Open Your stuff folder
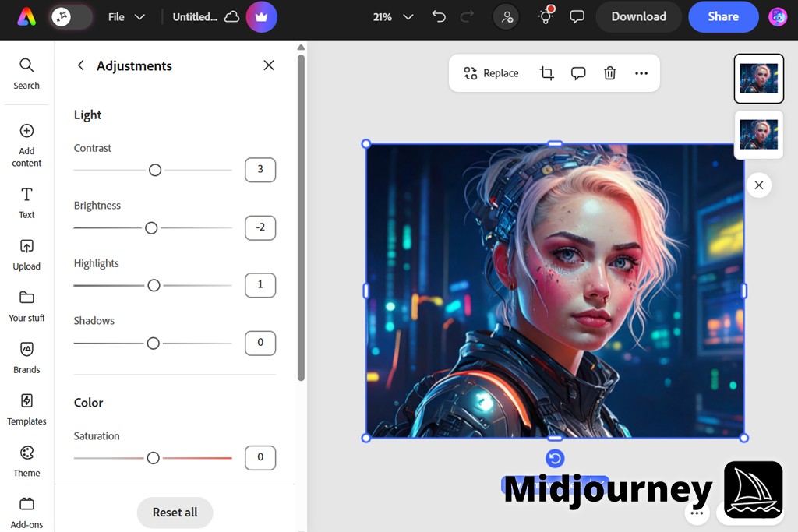The width and height of the screenshot is (798, 532). pos(26,306)
